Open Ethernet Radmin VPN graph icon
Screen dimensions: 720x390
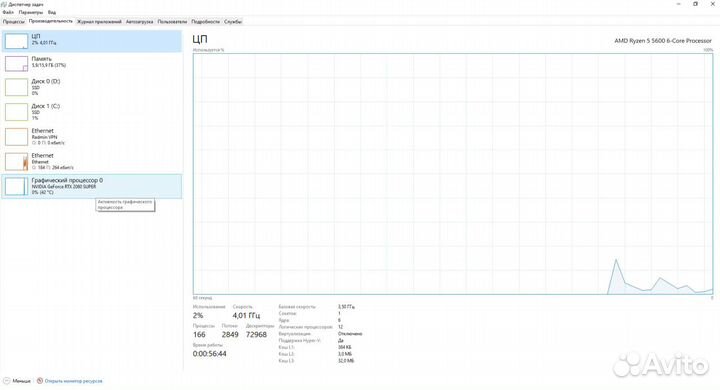[17, 137]
